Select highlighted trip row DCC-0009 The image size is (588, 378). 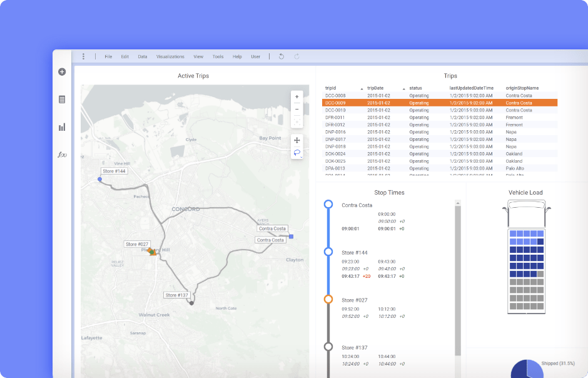pos(440,103)
